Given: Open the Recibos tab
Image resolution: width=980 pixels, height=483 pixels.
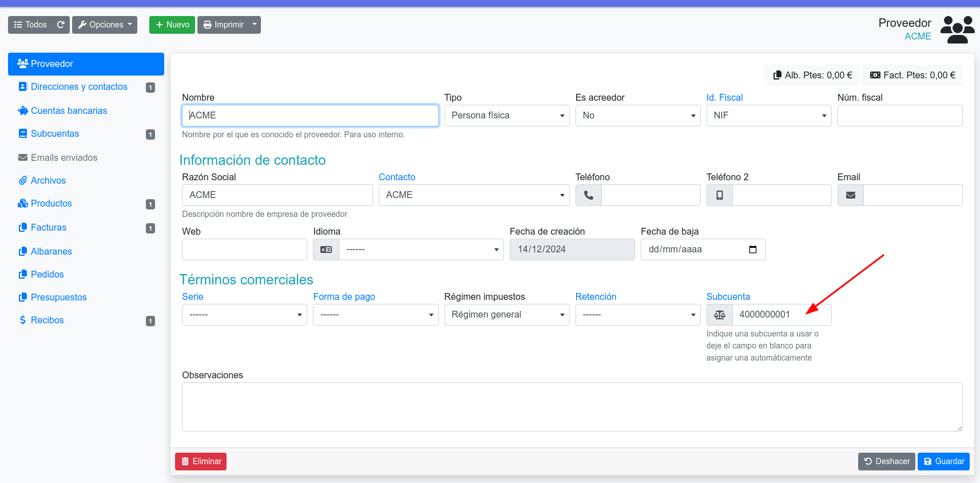Looking at the screenshot, I should coord(86,320).
